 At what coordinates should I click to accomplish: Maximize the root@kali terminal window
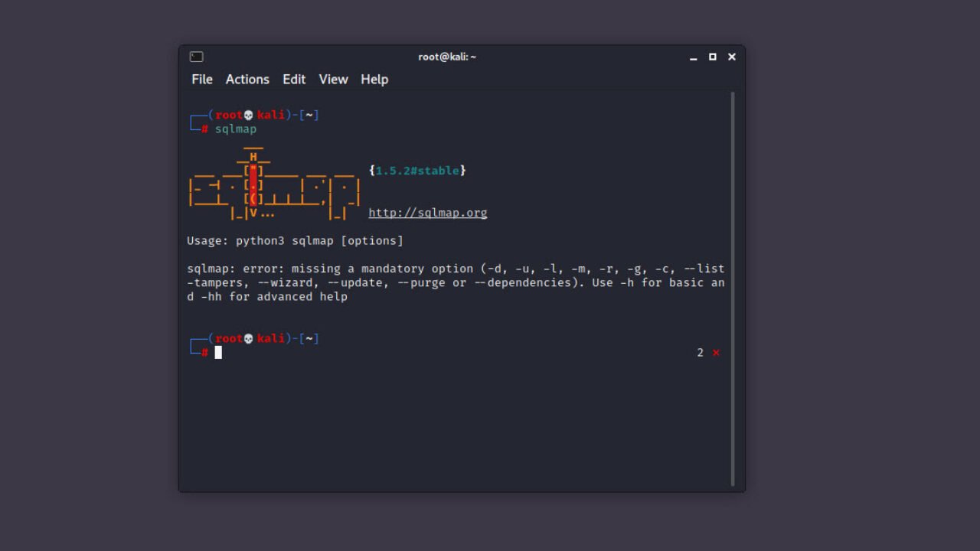tap(713, 57)
